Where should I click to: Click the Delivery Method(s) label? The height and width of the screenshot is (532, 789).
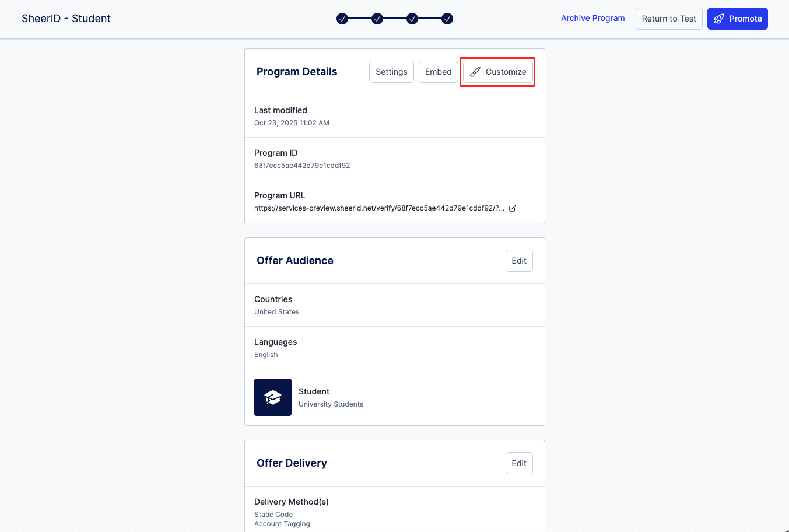tap(292, 502)
